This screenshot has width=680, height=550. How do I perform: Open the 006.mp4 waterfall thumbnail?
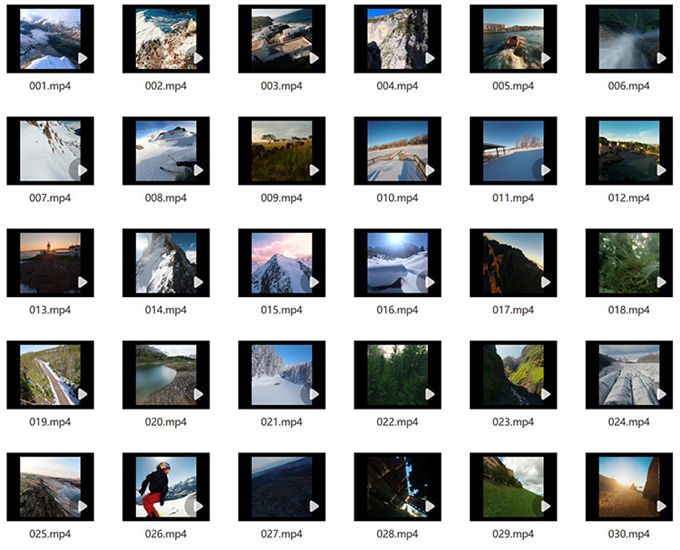click(629, 39)
